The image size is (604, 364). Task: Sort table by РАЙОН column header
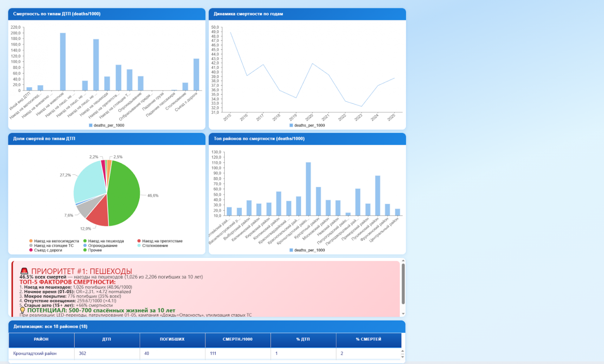tap(41, 339)
